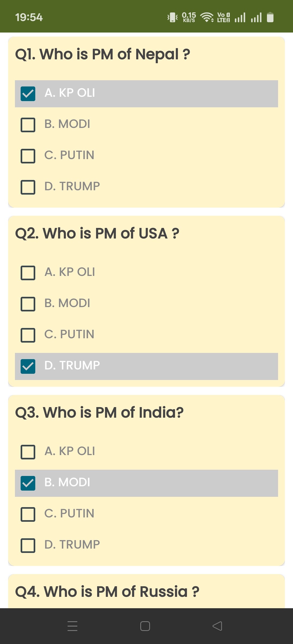Tap the Q4 Who is PM of Russia heading
Viewport: 293px width, 644px height.
(x=107, y=591)
